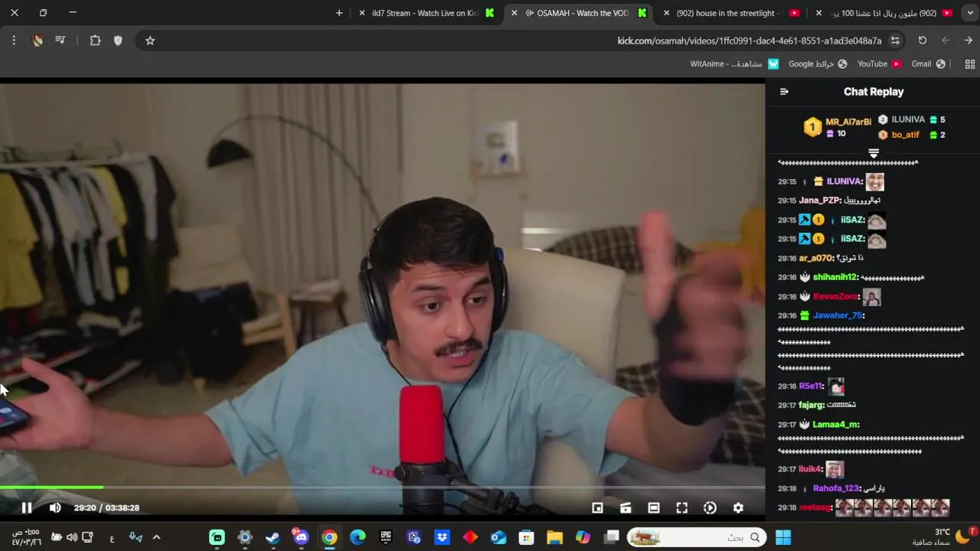Click username ar_a070 in chat
The image size is (980, 551).
click(x=816, y=258)
